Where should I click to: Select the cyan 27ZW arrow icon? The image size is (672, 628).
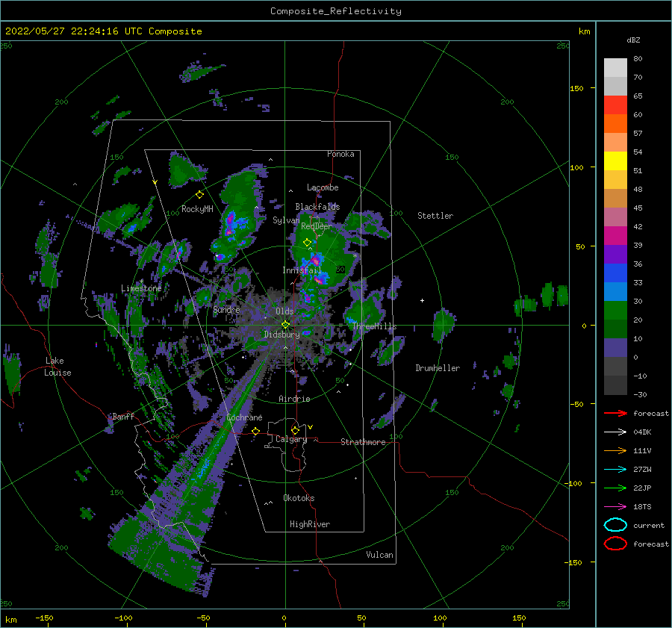point(615,470)
